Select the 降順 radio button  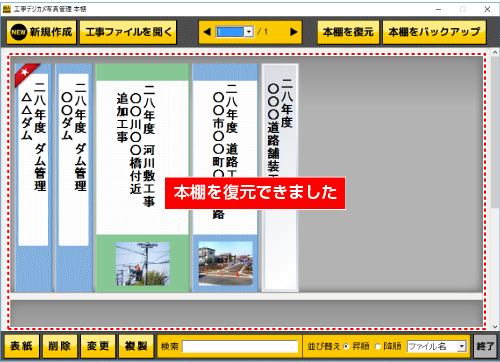(378, 347)
